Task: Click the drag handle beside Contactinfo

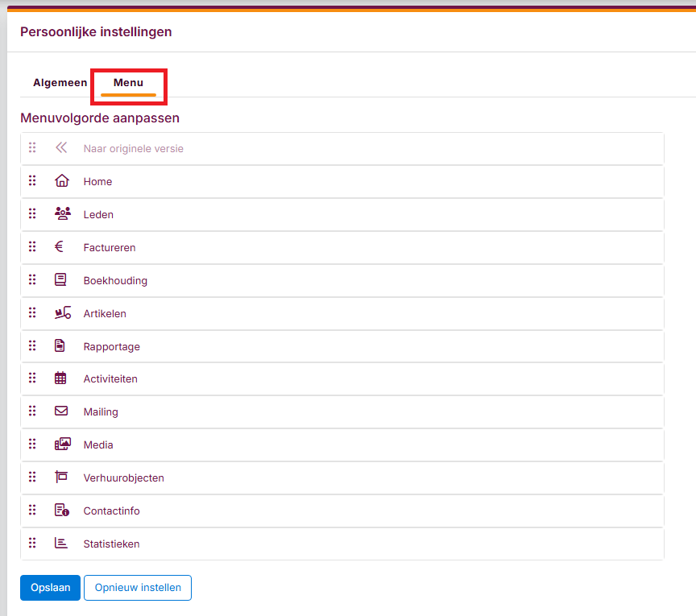Action: tap(32, 511)
